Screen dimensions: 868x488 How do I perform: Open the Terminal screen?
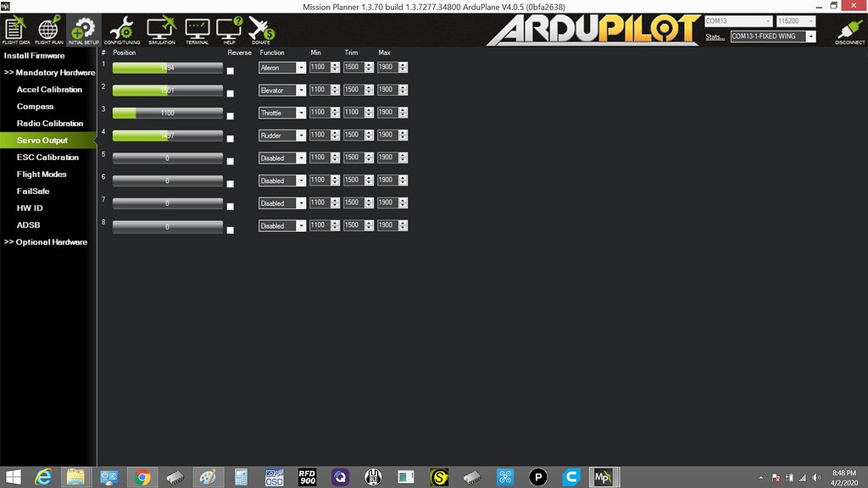pyautogui.click(x=197, y=30)
